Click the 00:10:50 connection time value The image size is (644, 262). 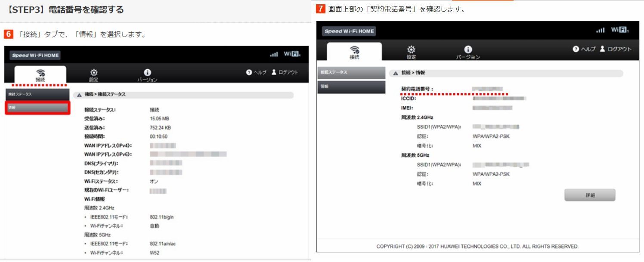click(x=158, y=136)
